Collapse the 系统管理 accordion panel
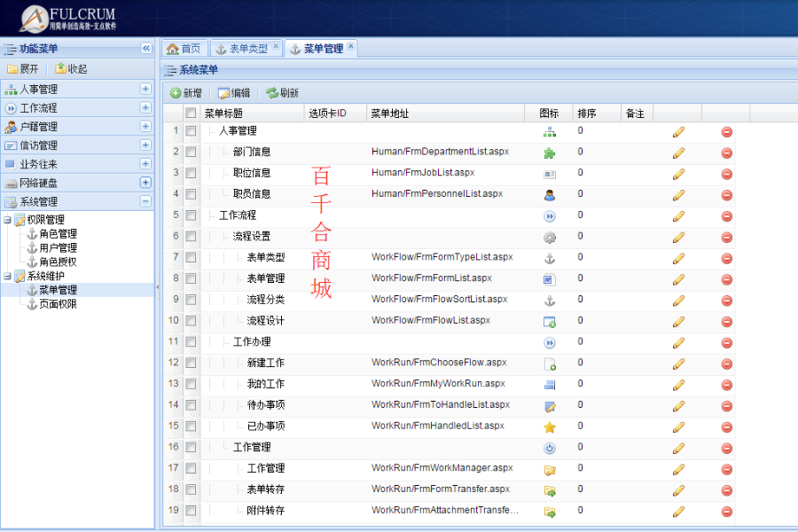Image resolution: width=798 pixels, height=532 pixels. point(145,201)
